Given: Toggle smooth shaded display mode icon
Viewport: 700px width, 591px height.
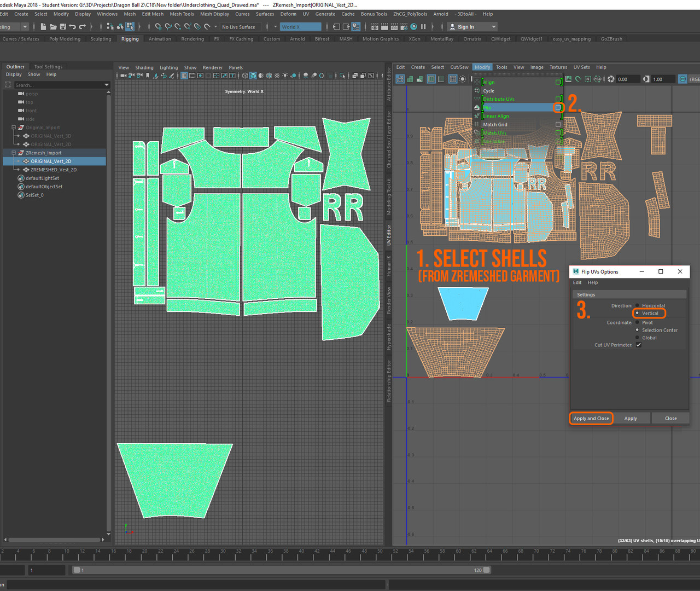Looking at the screenshot, I should click(x=252, y=76).
